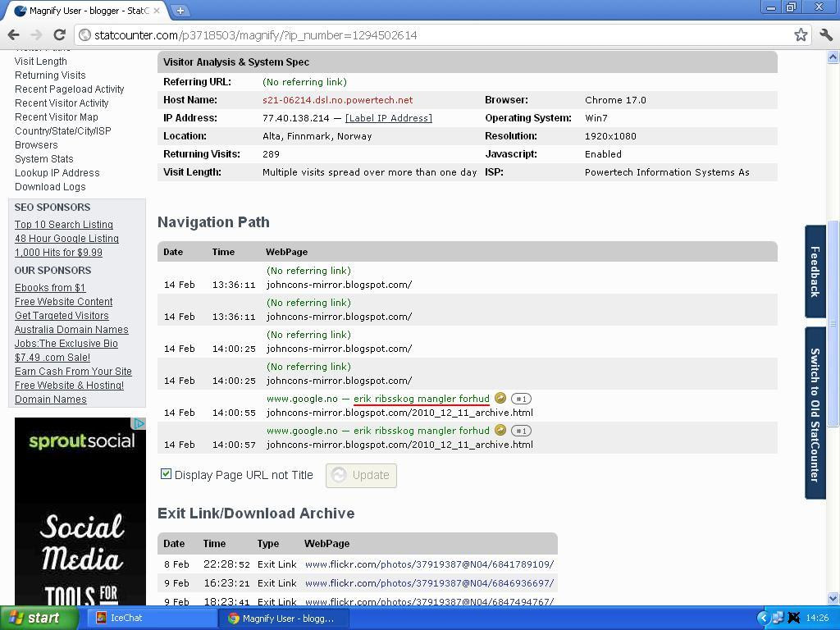The width and height of the screenshot is (840, 630).
Task: Open Returning Visits in sidebar
Action: click(50, 75)
